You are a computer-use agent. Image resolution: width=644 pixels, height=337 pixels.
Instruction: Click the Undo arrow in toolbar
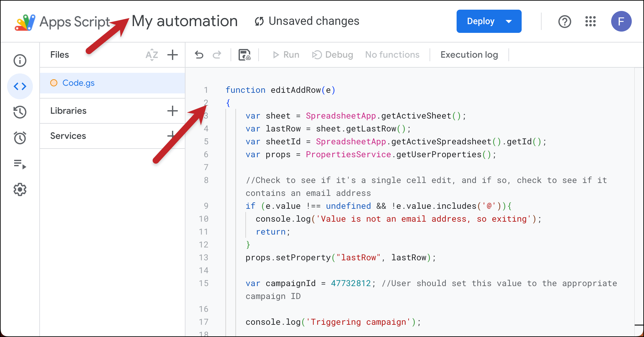pos(199,55)
